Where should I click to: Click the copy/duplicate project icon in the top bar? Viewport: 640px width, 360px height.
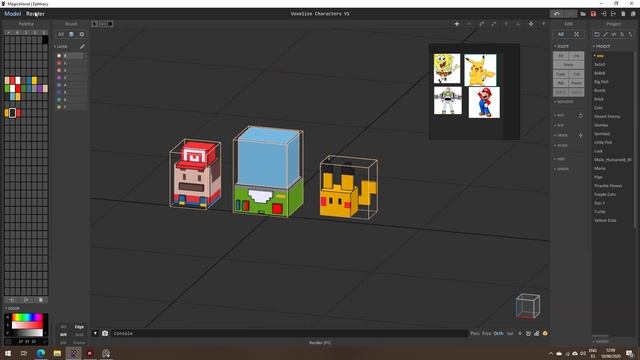tap(633, 14)
